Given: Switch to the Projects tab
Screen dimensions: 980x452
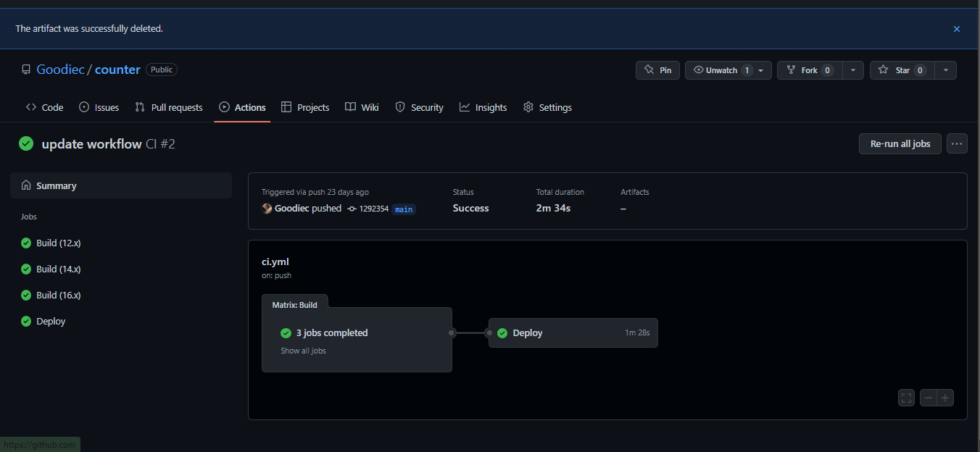Looking at the screenshot, I should point(305,107).
